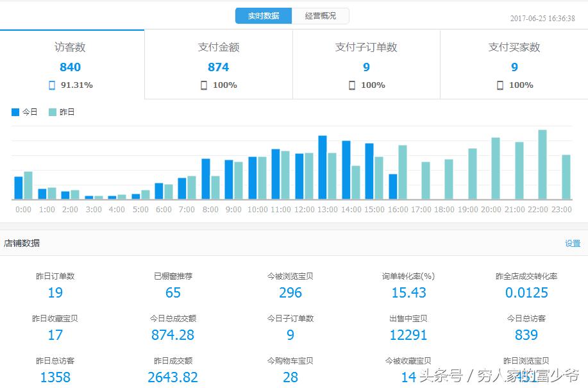Open 询单转化率 value 15.43

(x=408, y=292)
